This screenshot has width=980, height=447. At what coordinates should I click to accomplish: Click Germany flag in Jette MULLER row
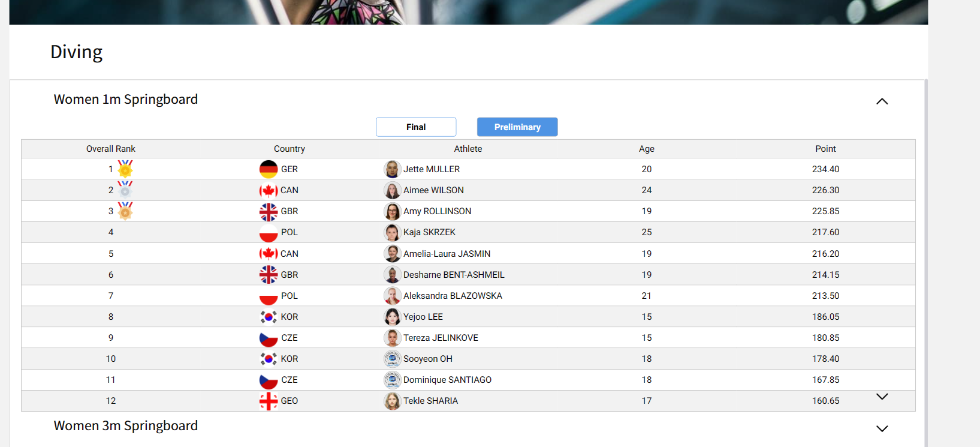coord(269,169)
